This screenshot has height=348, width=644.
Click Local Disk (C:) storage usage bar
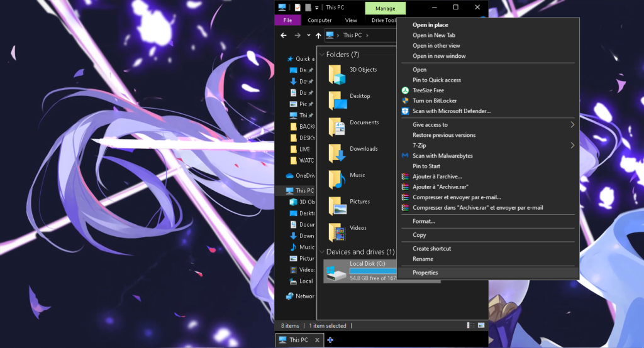click(x=373, y=271)
